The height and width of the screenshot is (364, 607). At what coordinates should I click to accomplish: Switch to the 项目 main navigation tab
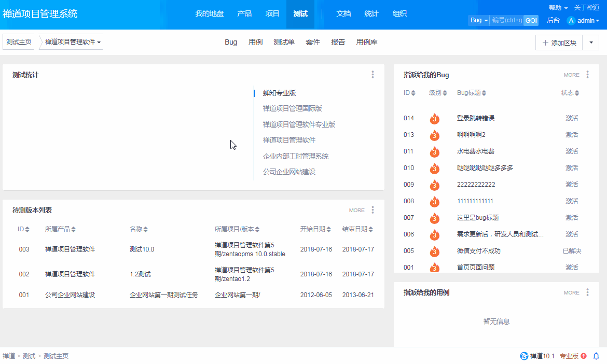(272, 13)
